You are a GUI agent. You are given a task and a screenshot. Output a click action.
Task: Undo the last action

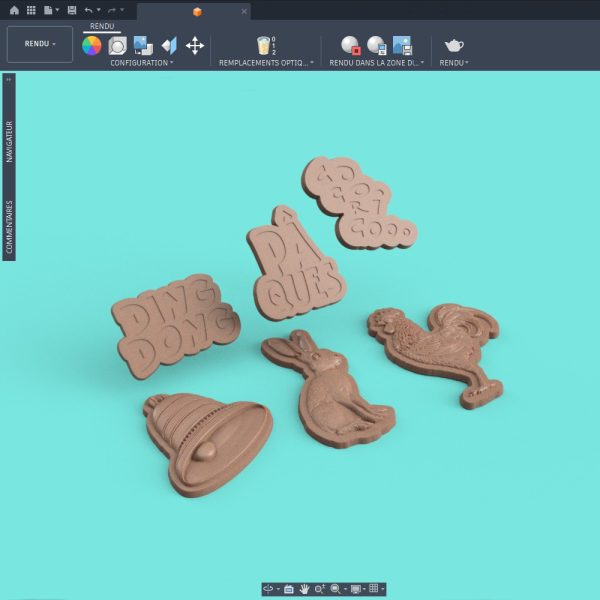pos(88,10)
